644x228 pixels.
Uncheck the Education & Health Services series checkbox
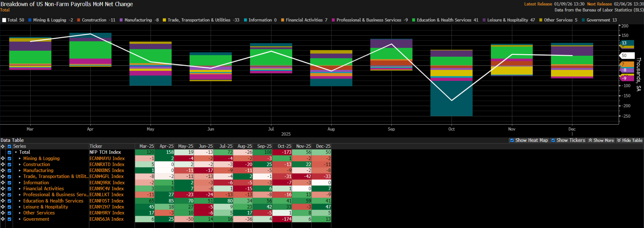click(x=9, y=201)
